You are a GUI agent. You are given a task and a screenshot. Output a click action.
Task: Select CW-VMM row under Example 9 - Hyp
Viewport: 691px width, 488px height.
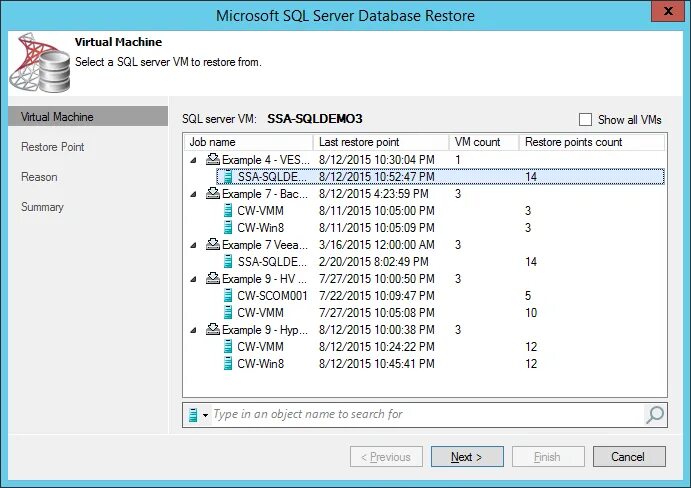click(x=440, y=346)
